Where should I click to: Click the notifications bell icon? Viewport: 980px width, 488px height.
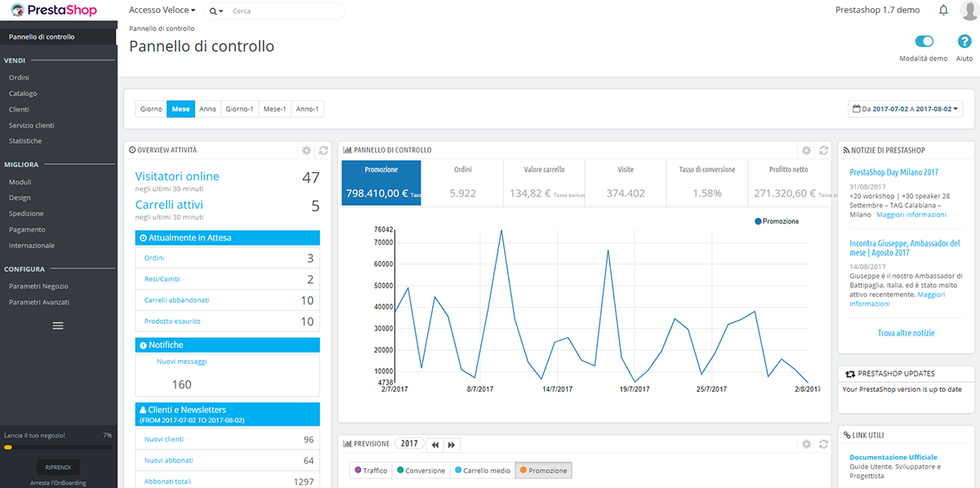943,11
